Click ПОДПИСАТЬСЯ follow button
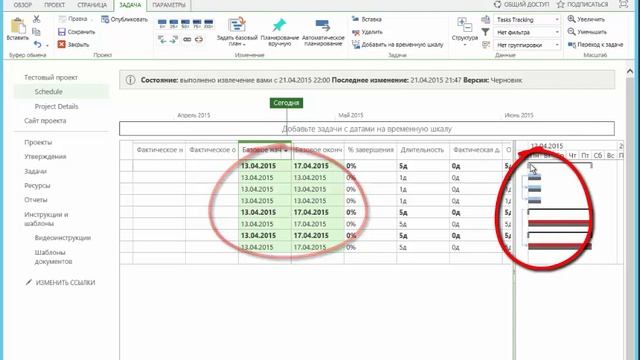 coord(582,4)
